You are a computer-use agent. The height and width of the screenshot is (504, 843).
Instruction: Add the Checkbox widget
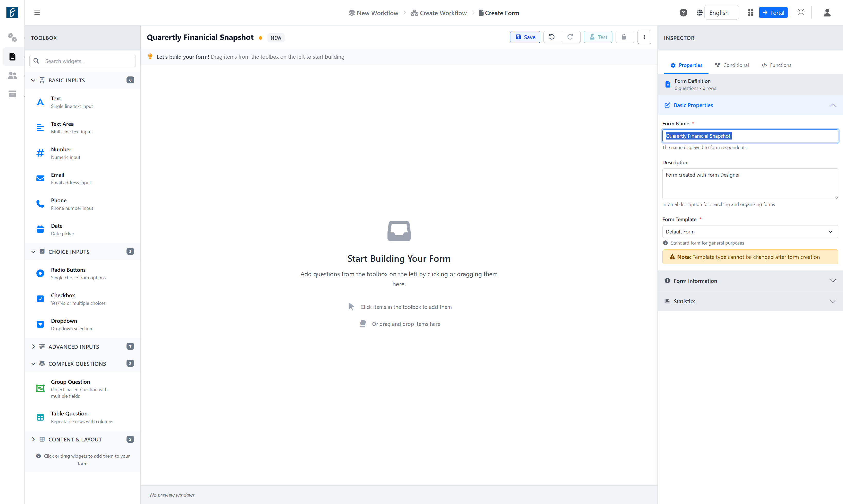[x=83, y=299]
